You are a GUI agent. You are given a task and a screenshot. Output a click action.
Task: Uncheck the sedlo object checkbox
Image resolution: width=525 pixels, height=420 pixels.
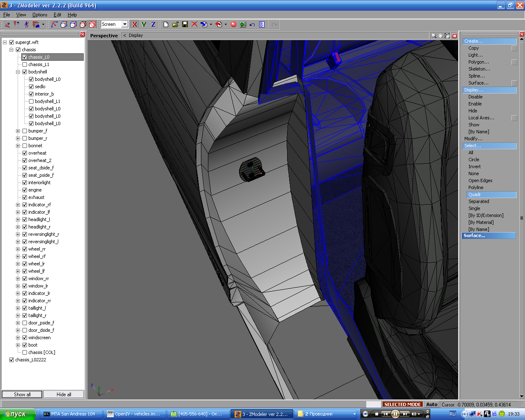coord(31,87)
